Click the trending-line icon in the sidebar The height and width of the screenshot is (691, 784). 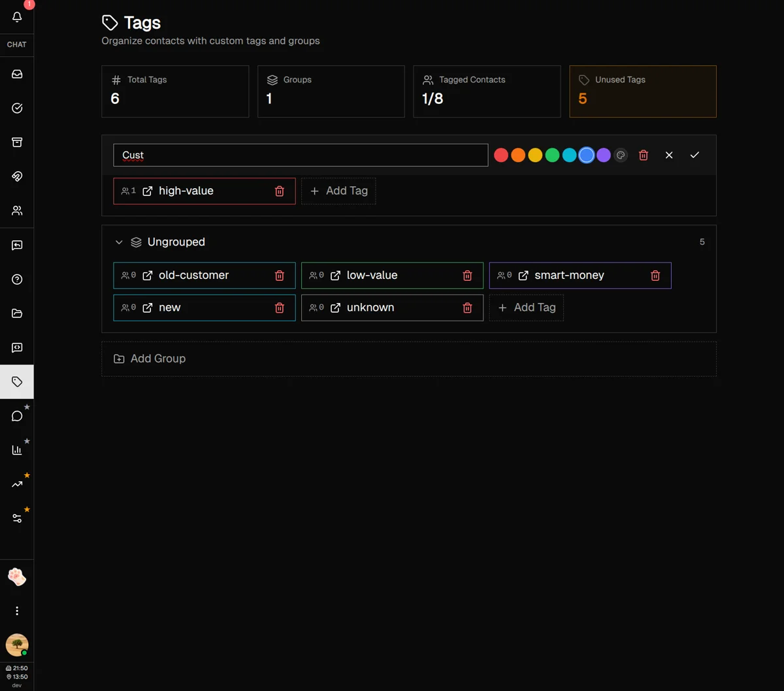tap(16, 483)
